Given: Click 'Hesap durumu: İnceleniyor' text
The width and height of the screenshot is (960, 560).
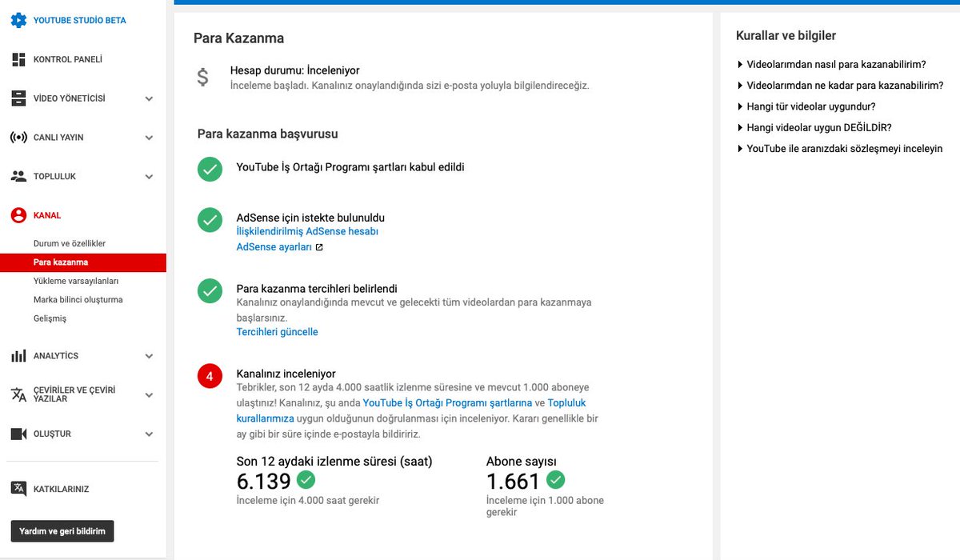Looking at the screenshot, I should 294,70.
